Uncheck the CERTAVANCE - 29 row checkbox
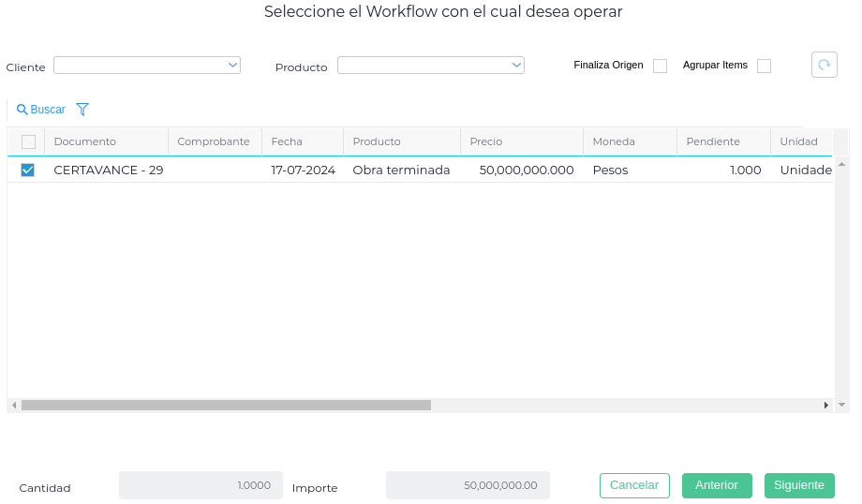The width and height of the screenshot is (862, 504). pyautogui.click(x=28, y=170)
